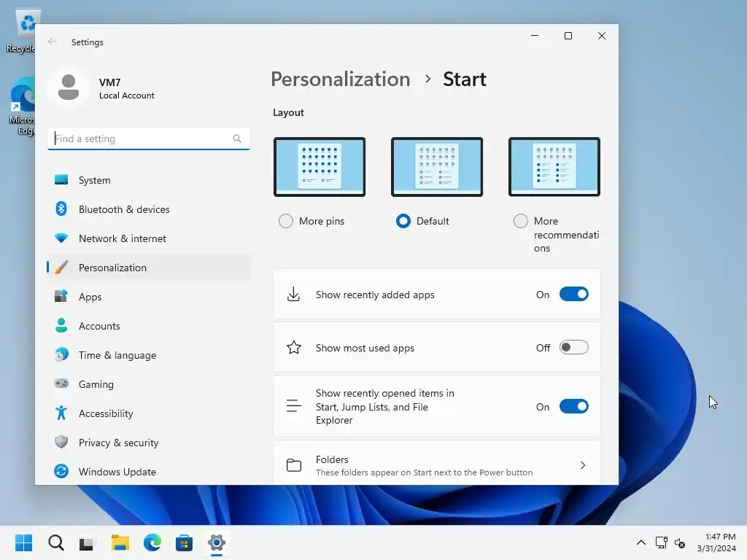Click the muted volume icon in tray
Viewport: 747px width, 560px height.
(680, 542)
